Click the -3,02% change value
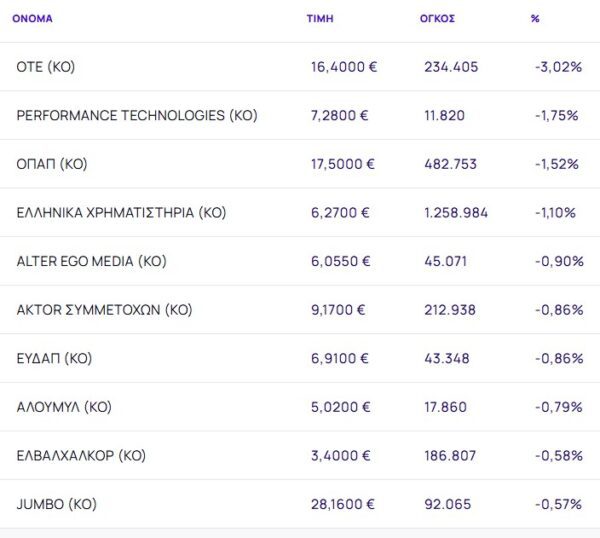The width and height of the screenshot is (600, 538). (x=557, y=67)
